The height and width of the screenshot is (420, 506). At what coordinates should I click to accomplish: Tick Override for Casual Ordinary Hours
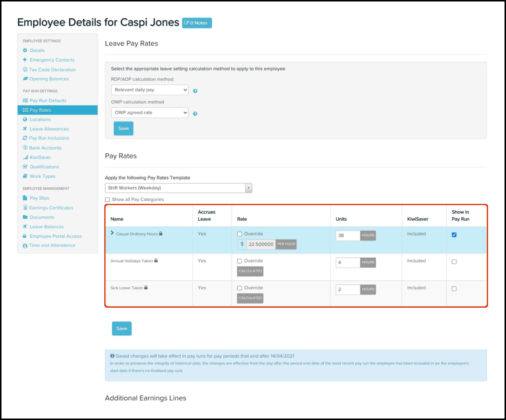[240, 234]
